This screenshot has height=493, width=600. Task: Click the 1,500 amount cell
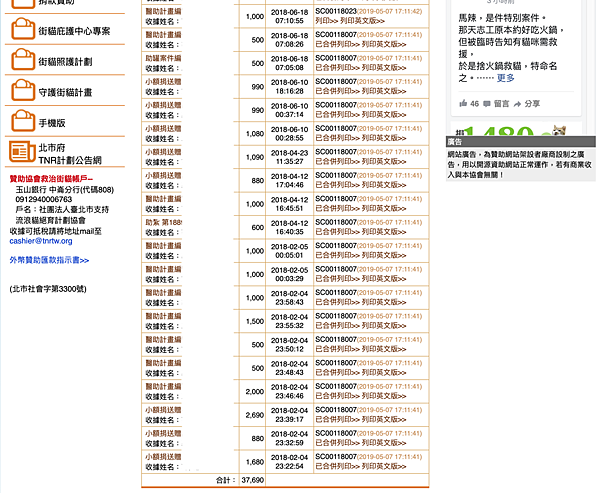254,321
